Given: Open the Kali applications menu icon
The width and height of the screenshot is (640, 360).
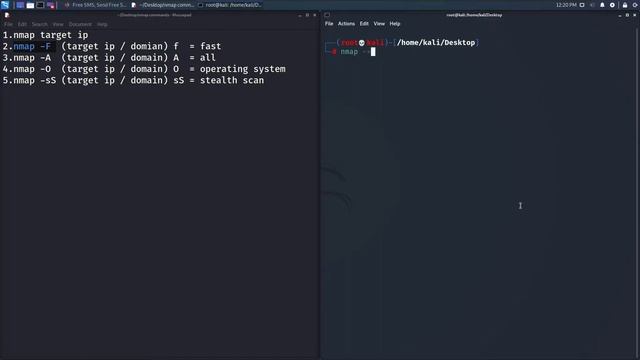Looking at the screenshot, I should click(5, 5).
